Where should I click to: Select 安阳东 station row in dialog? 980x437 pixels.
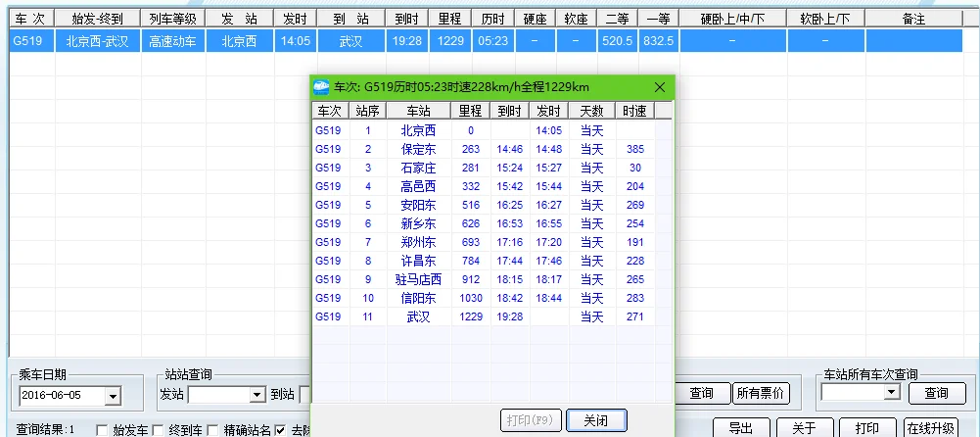tap(483, 205)
